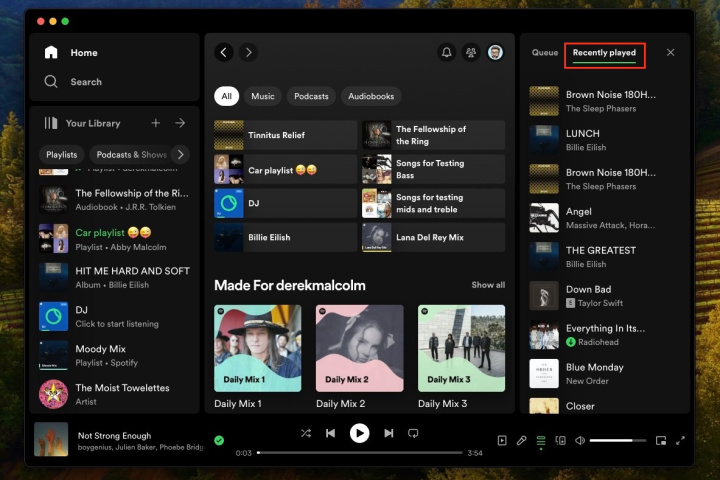Image resolution: width=720 pixels, height=480 pixels.
Task: Play Blue Monday by New Order
Action: click(605, 373)
